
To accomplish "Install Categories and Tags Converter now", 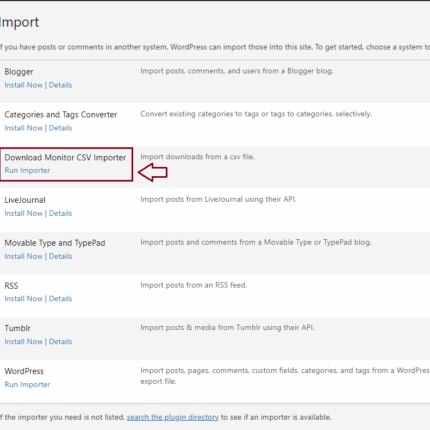I will 24,128.
